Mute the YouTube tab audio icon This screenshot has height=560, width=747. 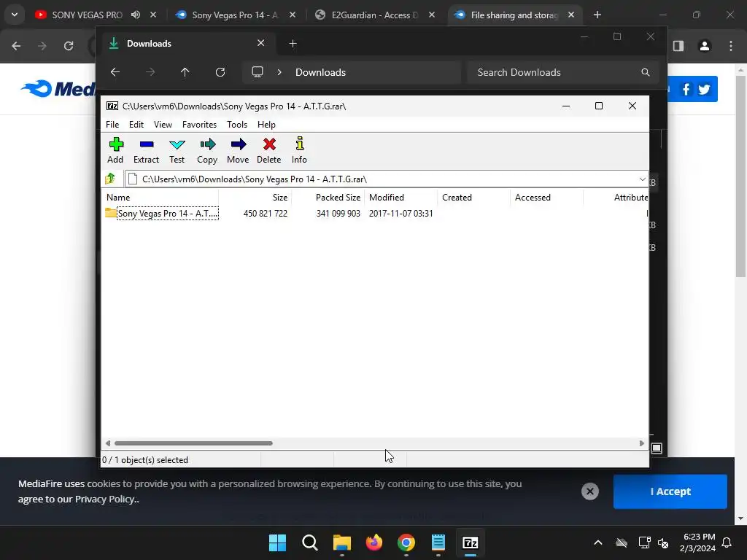click(x=136, y=15)
